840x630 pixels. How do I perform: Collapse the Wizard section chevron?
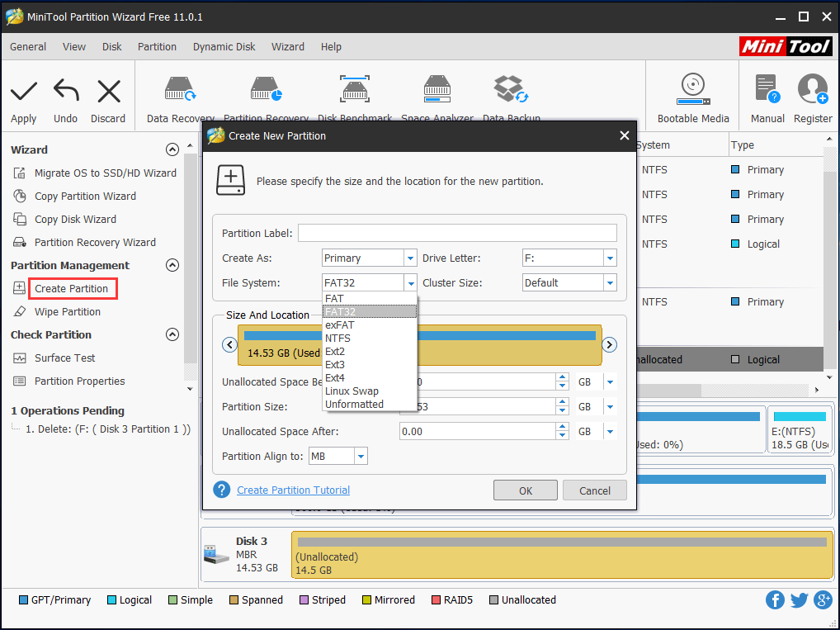pyautogui.click(x=172, y=150)
